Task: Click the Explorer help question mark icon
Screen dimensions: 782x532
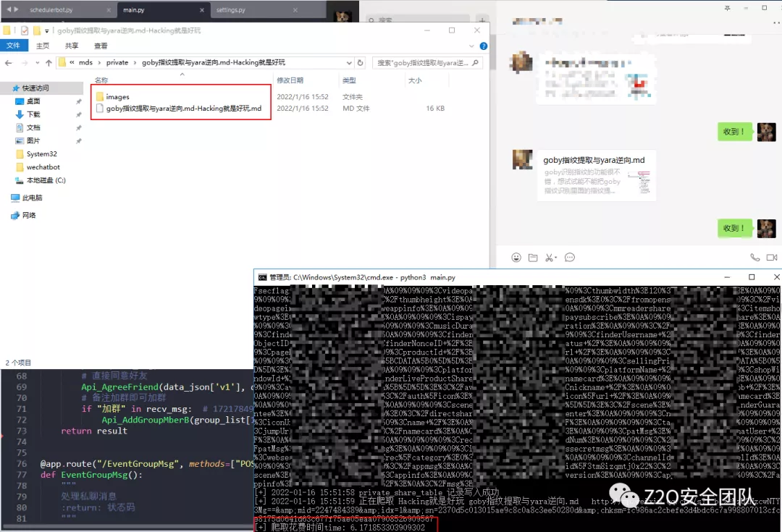Action: [x=483, y=46]
